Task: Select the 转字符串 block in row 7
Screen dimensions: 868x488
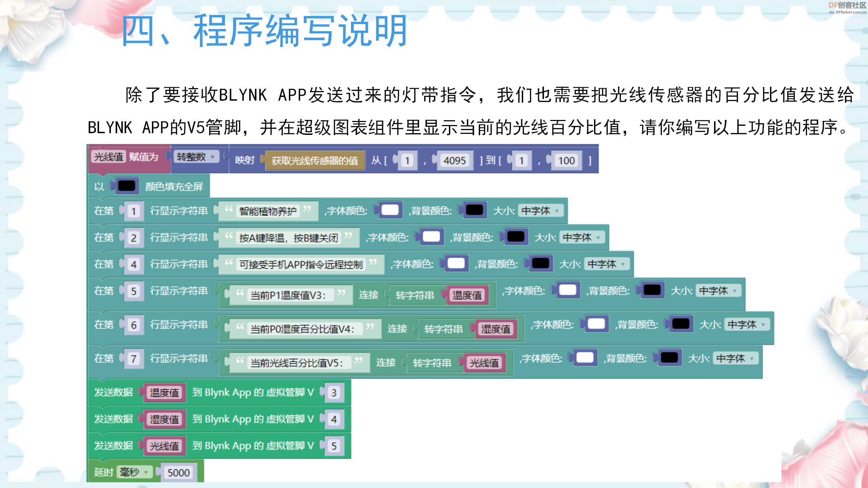Action: pyautogui.click(x=432, y=363)
